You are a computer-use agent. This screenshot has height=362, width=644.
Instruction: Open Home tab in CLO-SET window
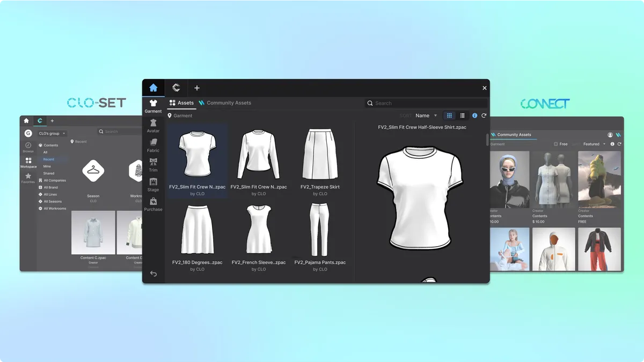(x=26, y=121)
